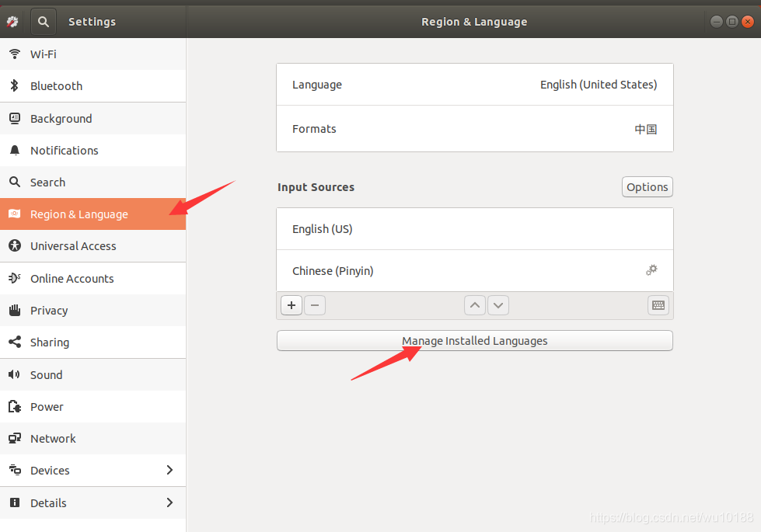Go to Background settings
The image size is (761, 532).
tap(93, 118)
